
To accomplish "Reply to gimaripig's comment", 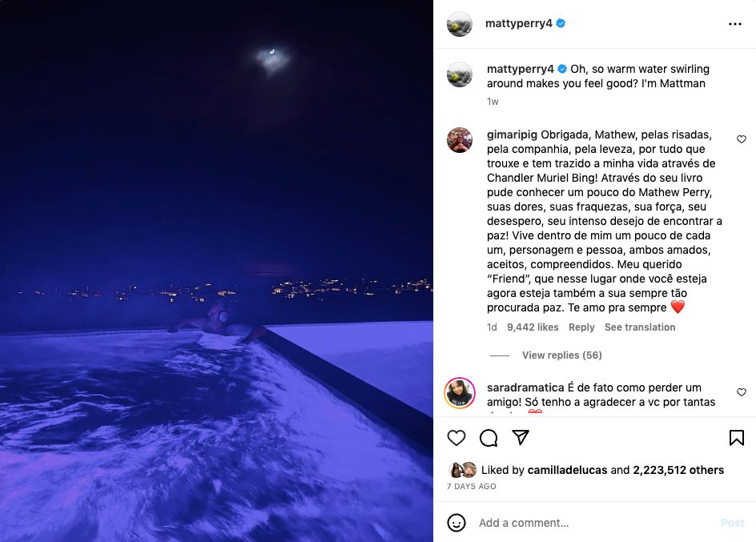I will 581,327.
